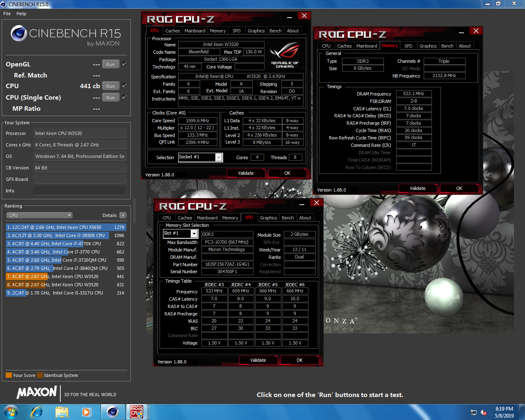Click Validate in the Memory tab window

pos(418,188)
